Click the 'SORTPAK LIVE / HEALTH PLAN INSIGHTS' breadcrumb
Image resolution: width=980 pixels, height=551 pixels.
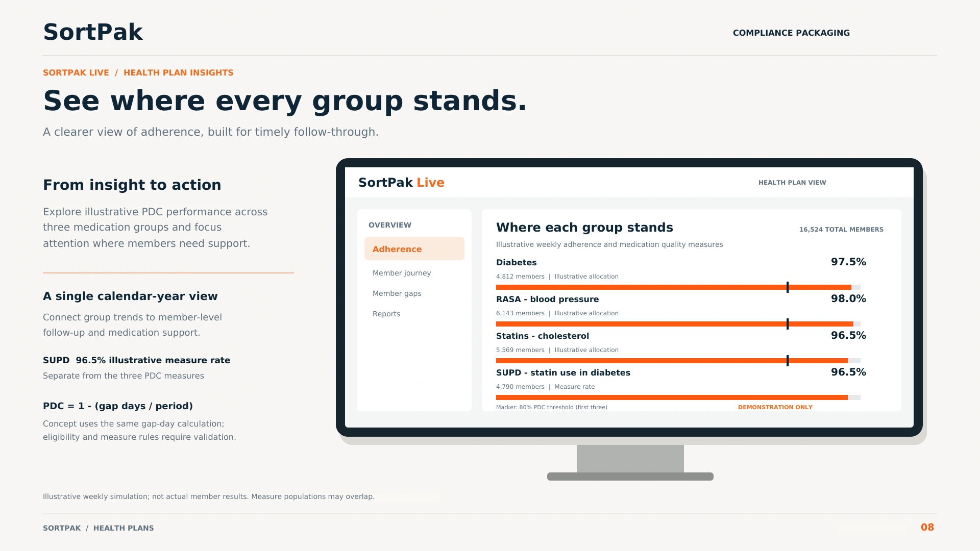pyautogui.click(x=138, y=72)
